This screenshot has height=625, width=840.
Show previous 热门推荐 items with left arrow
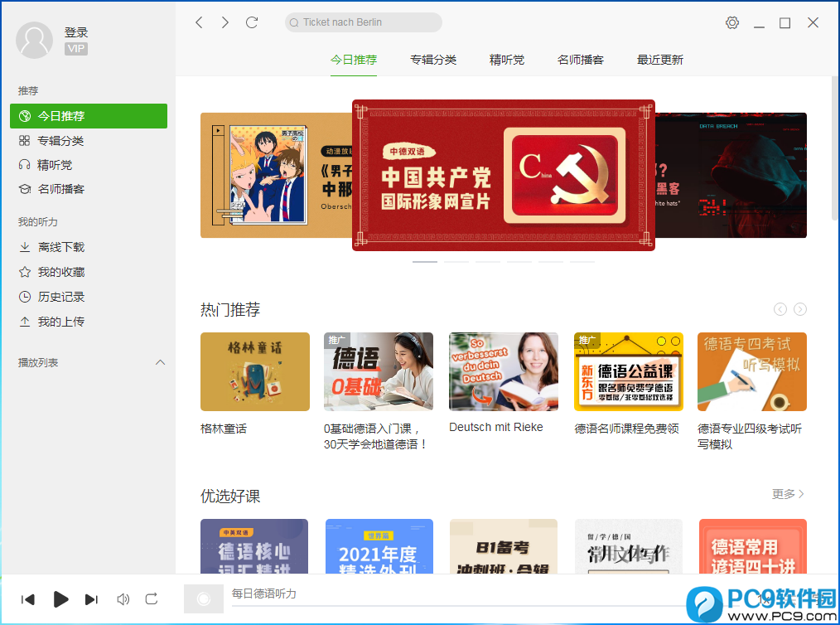click(780, 309)
